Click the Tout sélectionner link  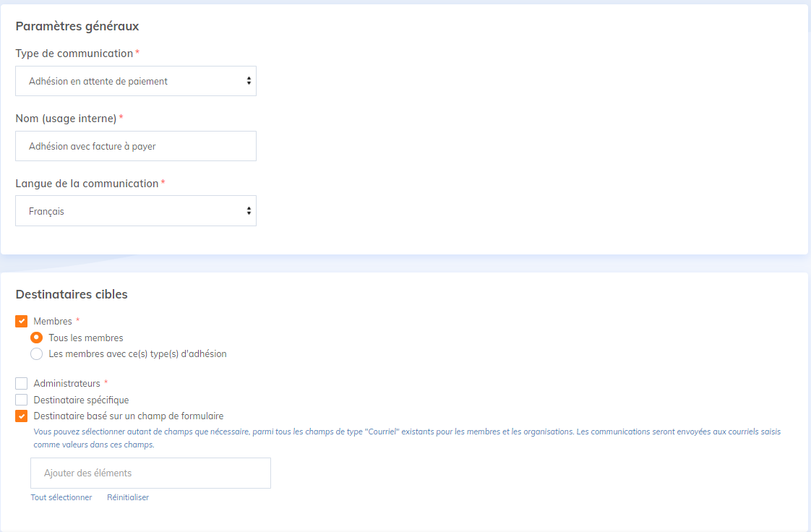61,497
